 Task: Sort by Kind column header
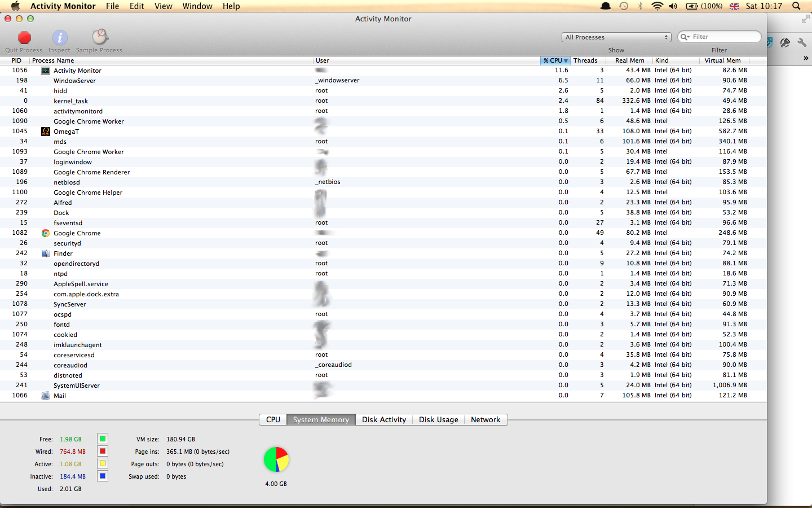tap(676, 60)
